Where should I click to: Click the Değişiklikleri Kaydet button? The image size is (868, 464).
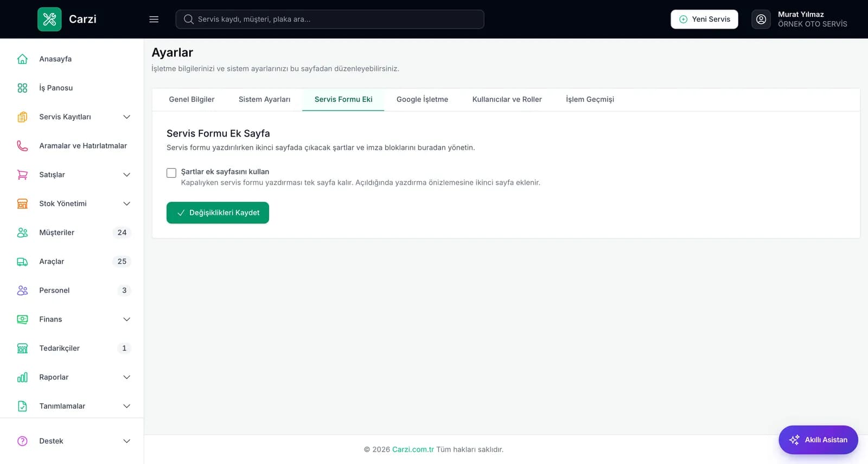(218, 212)
